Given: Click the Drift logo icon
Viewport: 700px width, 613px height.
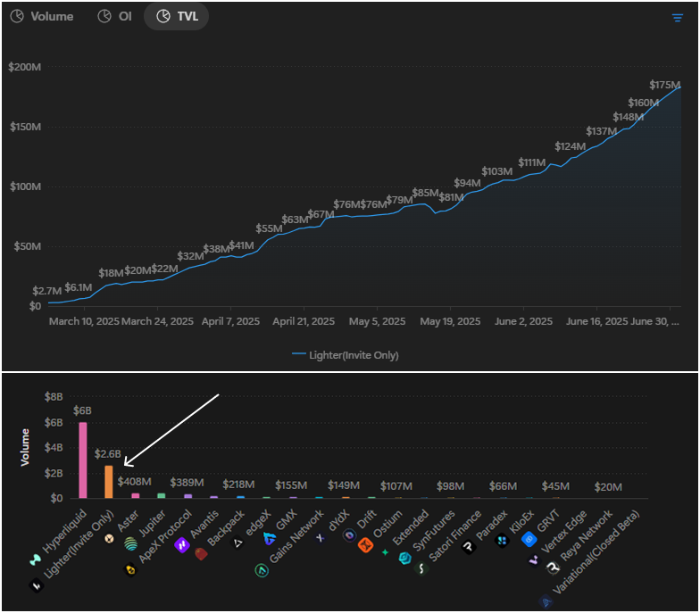Looking at the screenshot, I should (349, 534).
